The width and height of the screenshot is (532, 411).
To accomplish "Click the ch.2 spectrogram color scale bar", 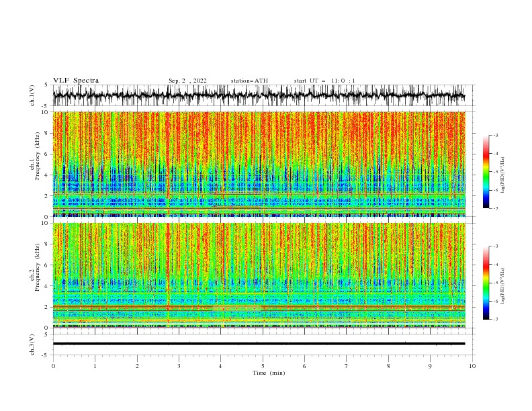I will tap(486, 283).
